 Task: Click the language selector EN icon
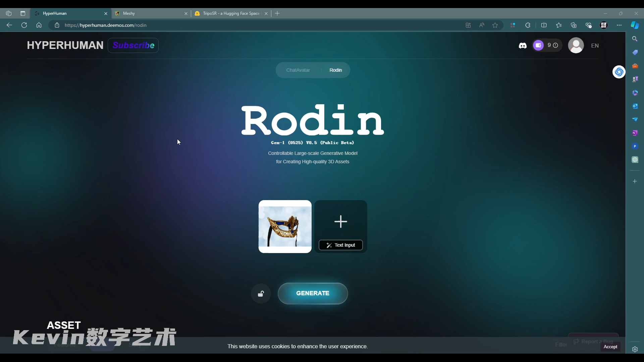(x=595, y=46)
